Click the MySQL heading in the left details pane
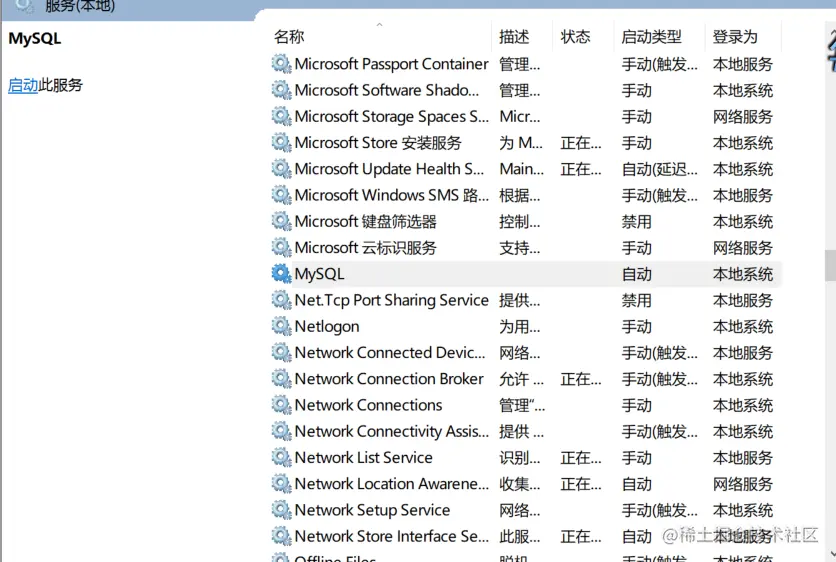This screenshot has width=836, height=562. pos(35,38)
